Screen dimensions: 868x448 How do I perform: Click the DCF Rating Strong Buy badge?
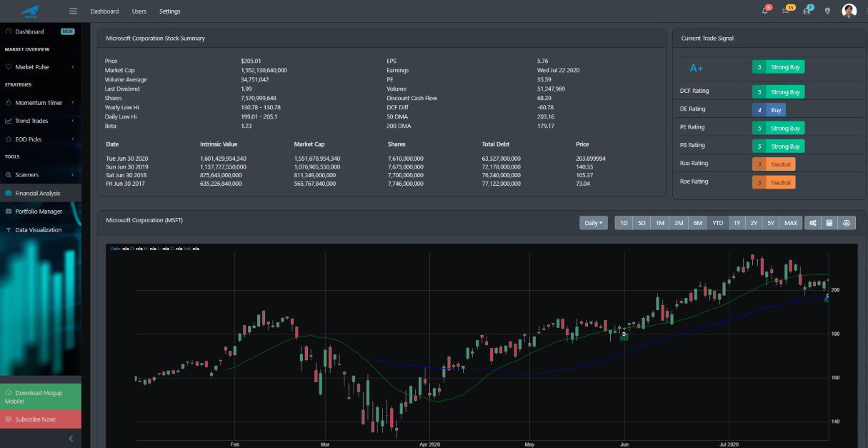tap(779, 92)
